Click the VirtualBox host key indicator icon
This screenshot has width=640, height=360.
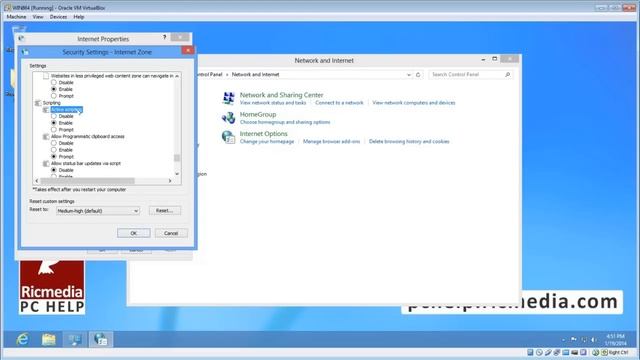coord(604,352)
